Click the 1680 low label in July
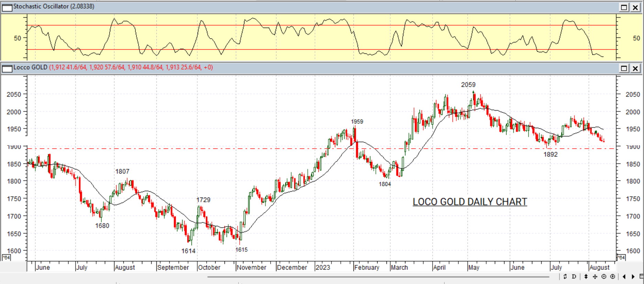This screenshot has width=644, height=284. click(102, 226)
